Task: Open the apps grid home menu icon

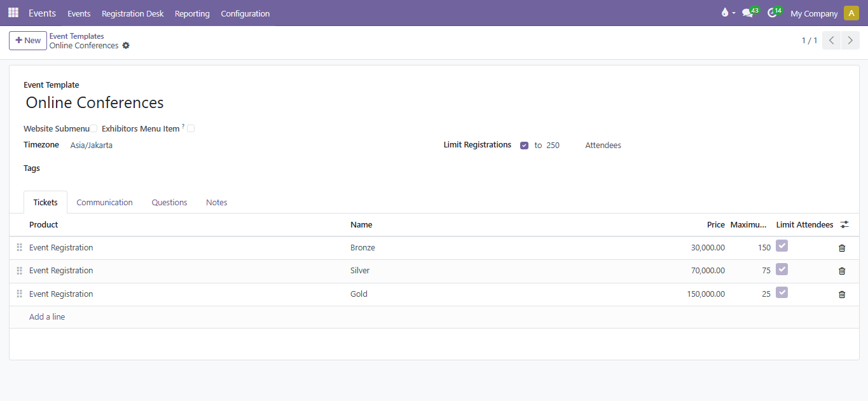Action: coord(13,13)
